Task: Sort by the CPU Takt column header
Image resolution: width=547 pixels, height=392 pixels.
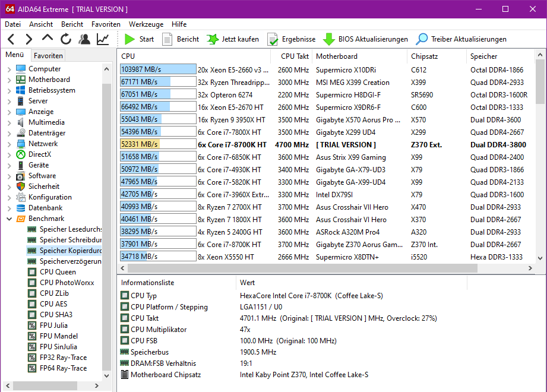Action: pyautogui.click(x=291, y=56)
